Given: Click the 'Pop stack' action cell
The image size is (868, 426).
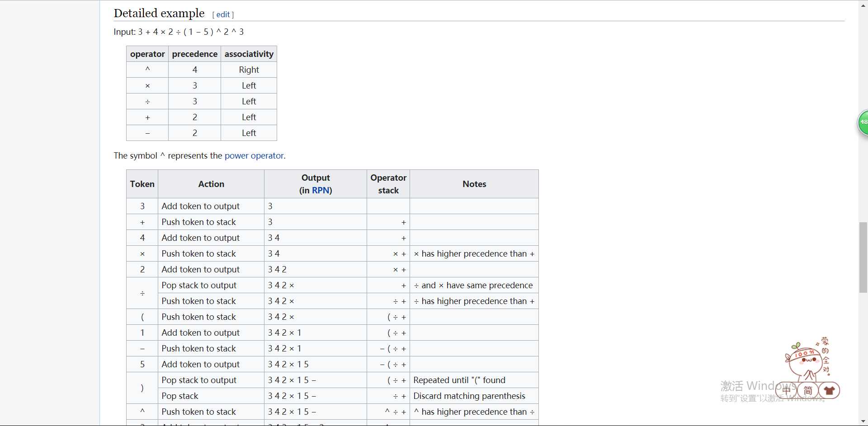Looking at the screenshot, I should pos(211,396).
